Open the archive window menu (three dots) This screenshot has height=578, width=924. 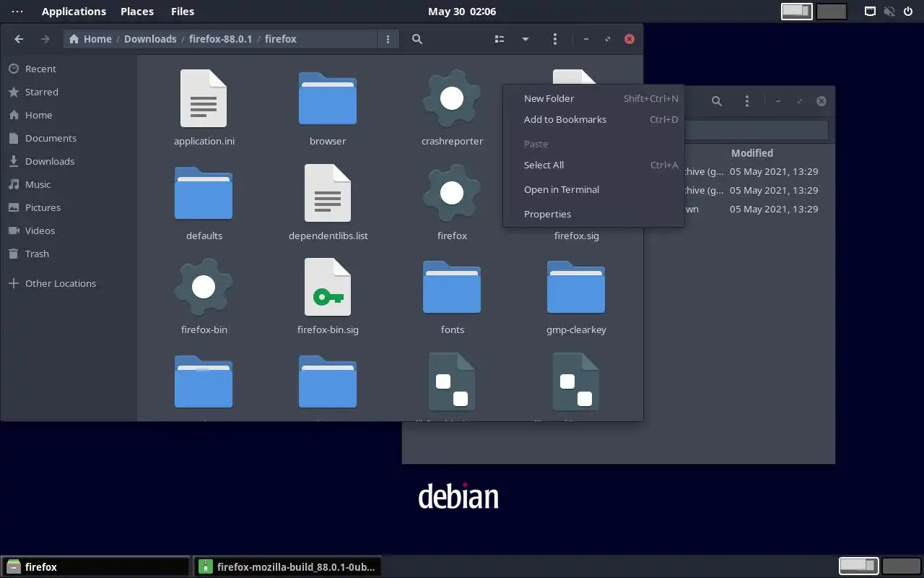tap(746, 101)
